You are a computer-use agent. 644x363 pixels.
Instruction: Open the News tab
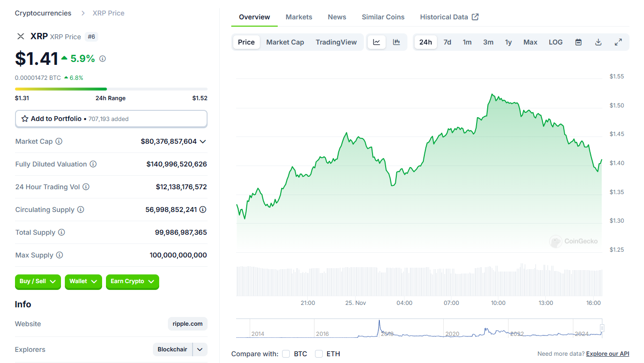pos(337,17)
